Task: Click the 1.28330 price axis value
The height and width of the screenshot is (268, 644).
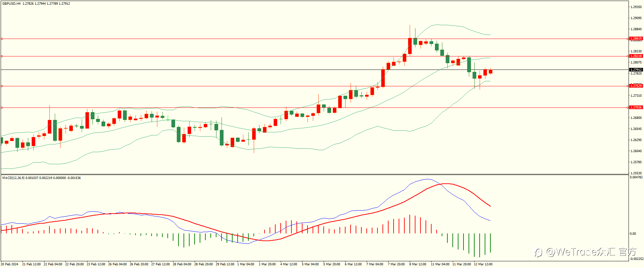Action: click(636, 51)
